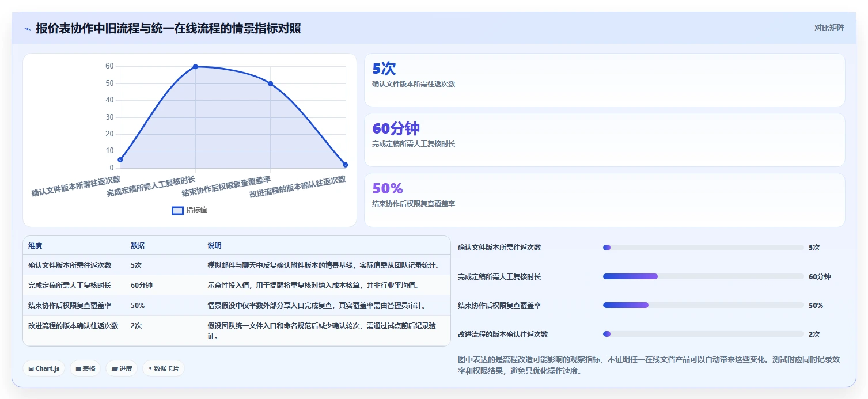868x399 pixels.
Task: Click the chart point valued at 60
Action: [195, 67]
